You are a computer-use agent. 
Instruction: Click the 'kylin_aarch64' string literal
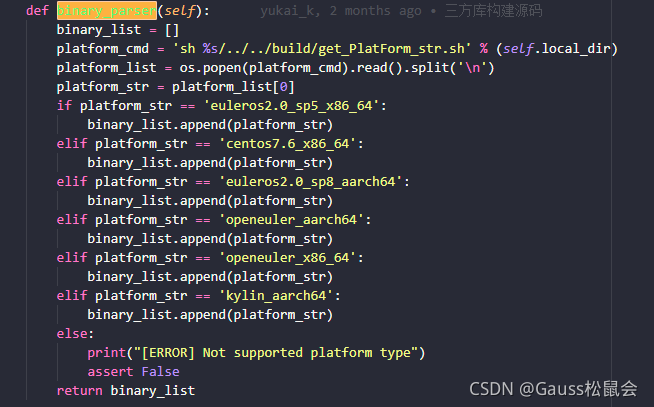click(x=276, y=295)
